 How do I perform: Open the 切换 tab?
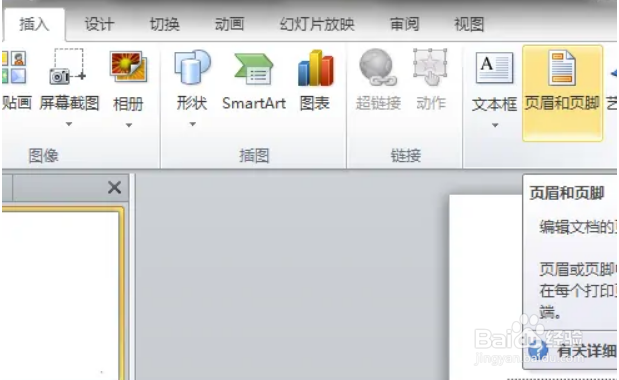[164, 24]
